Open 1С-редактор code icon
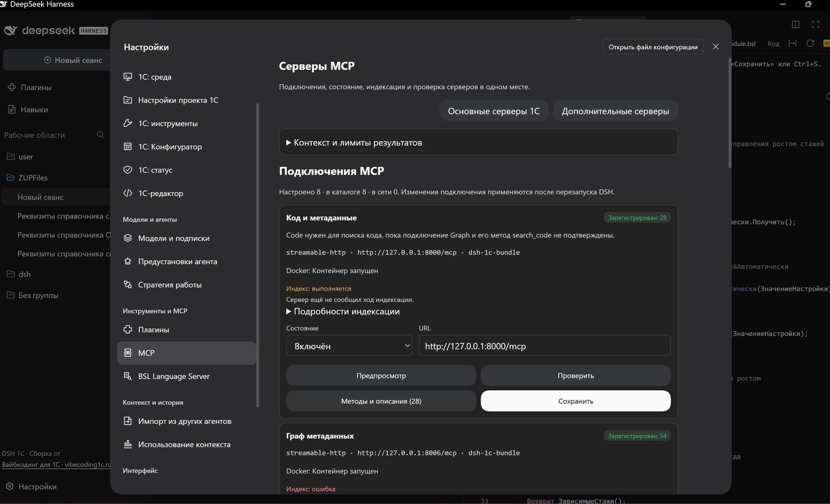 pos(127,193)
